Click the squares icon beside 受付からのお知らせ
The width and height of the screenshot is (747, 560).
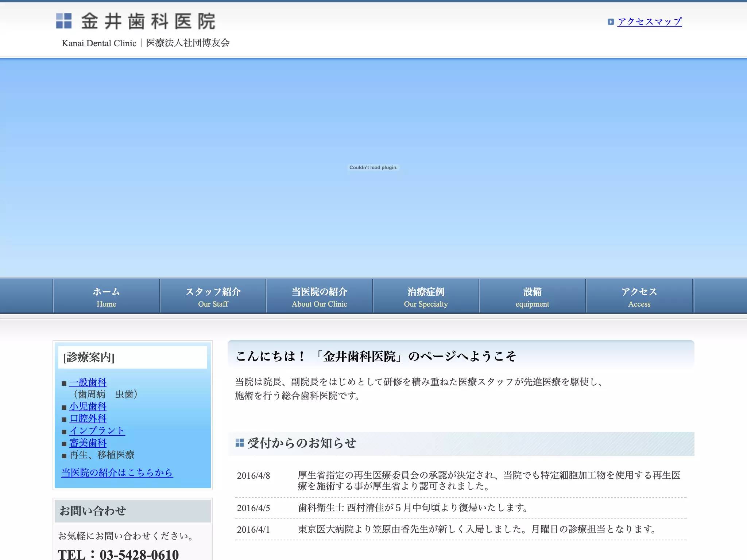240,443
